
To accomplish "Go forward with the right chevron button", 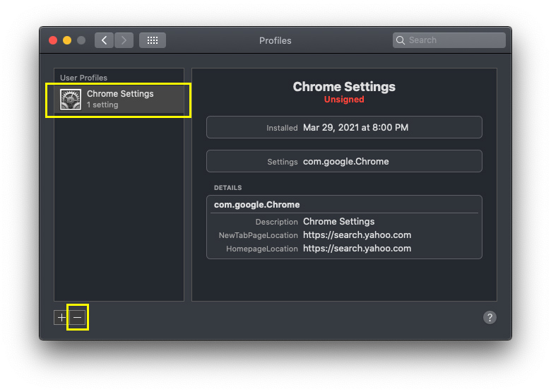I will point(124,40).
